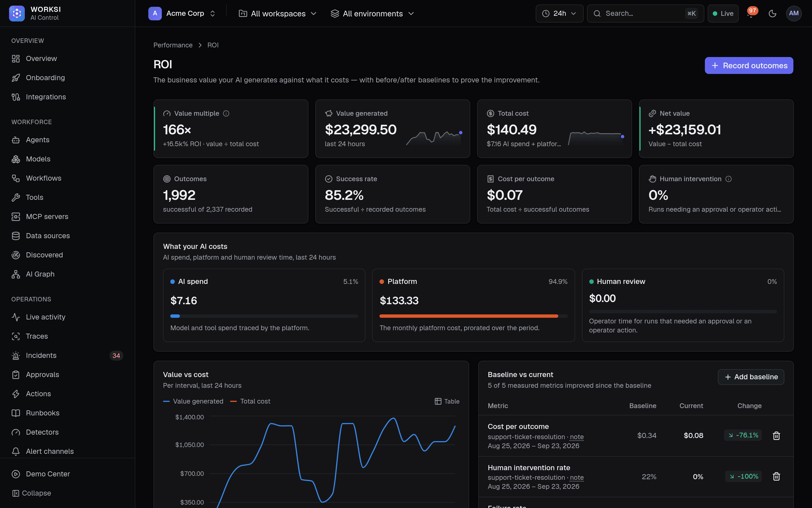Expand All environments dropdown
812x508 pixels.
pos(372,14)
